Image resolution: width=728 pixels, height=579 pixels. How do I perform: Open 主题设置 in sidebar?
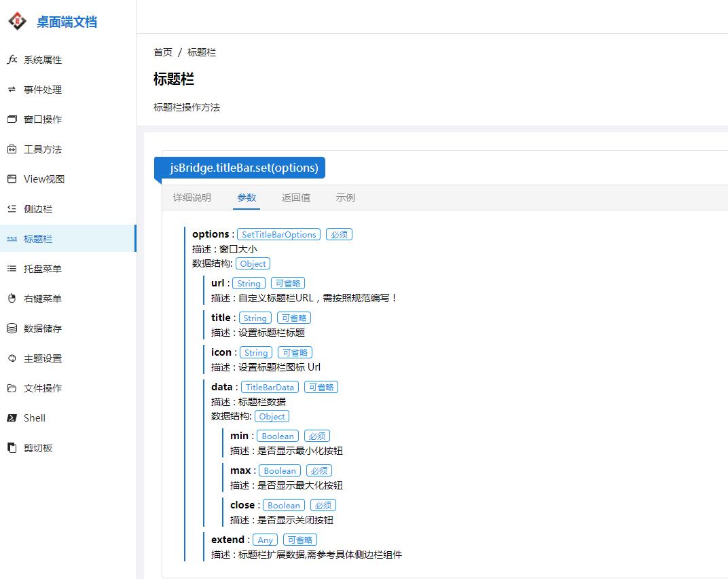click(68, 358)
